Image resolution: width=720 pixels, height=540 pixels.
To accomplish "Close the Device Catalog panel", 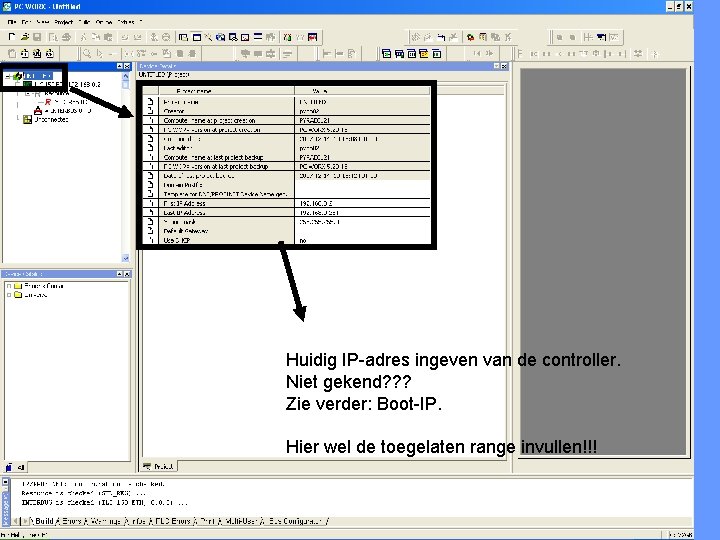I will (x=127, y=274).
